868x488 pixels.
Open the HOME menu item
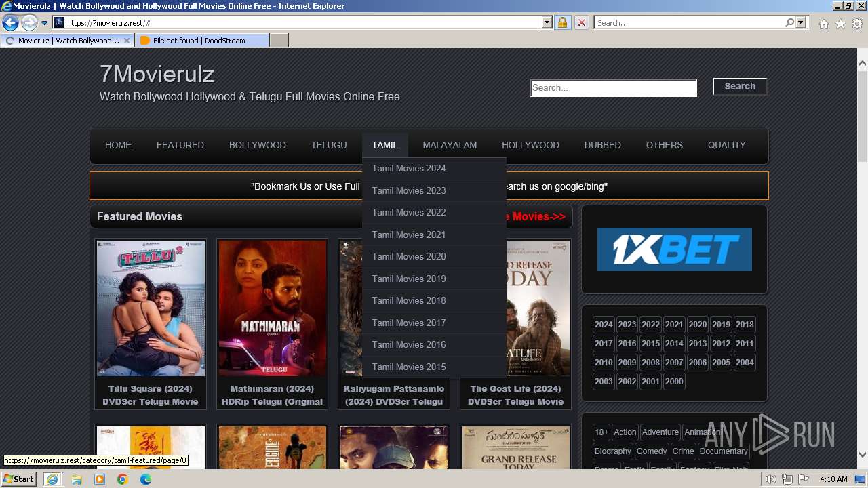(118, 145)
